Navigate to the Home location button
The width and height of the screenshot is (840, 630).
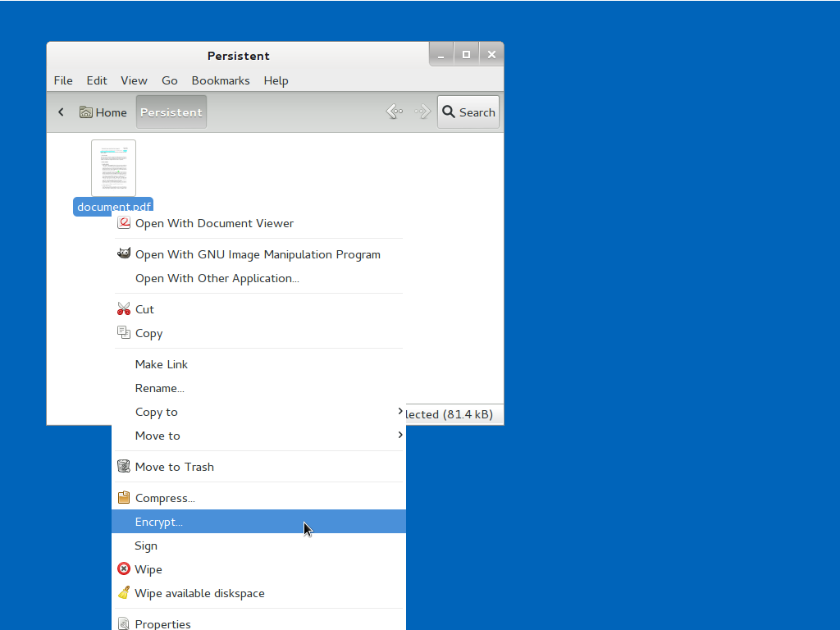point(103,112)
